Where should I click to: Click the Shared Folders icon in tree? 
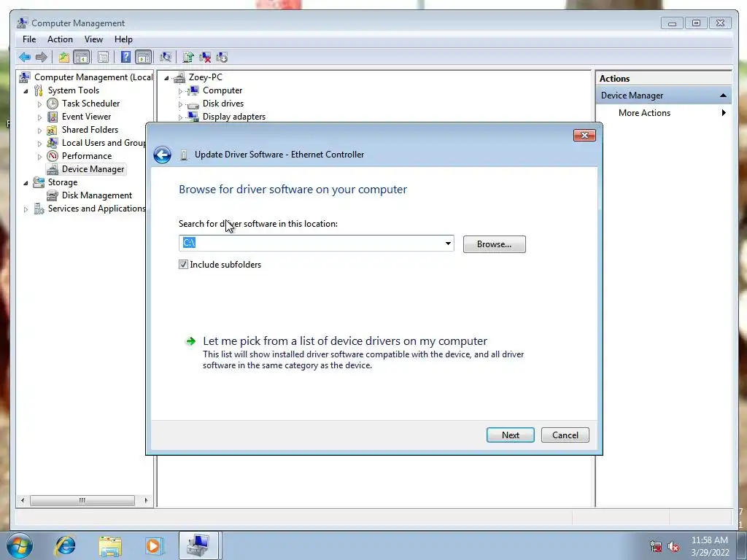click(x=53, y=130)
